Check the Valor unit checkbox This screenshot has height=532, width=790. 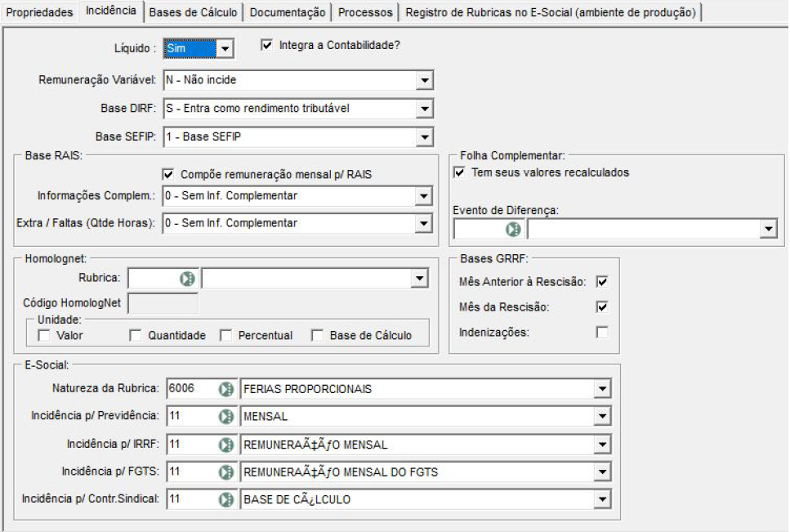(44, 335)
